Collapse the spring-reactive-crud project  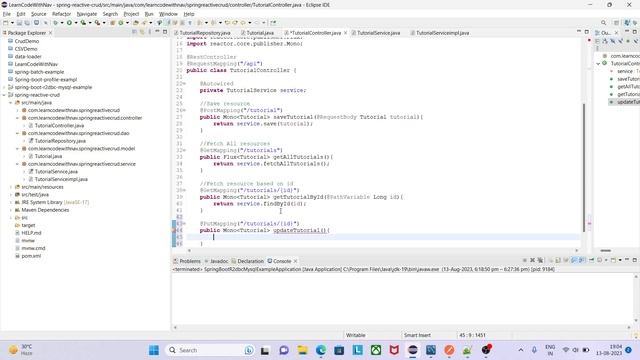[4, 95]
